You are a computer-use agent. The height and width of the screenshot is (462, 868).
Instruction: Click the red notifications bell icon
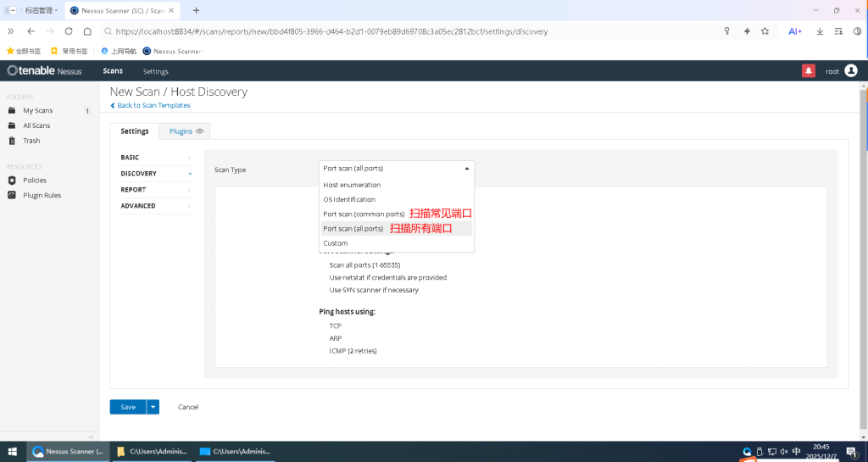point(808,71)
